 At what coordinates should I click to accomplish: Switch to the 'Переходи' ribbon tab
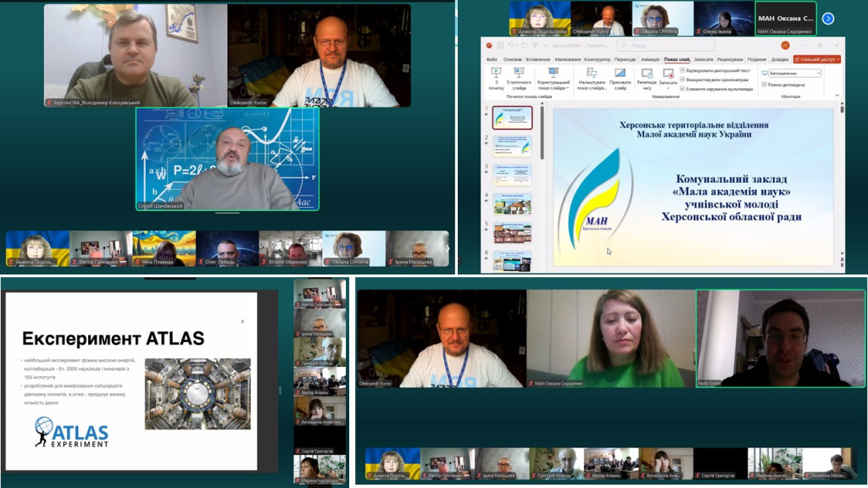click(625, 59)
